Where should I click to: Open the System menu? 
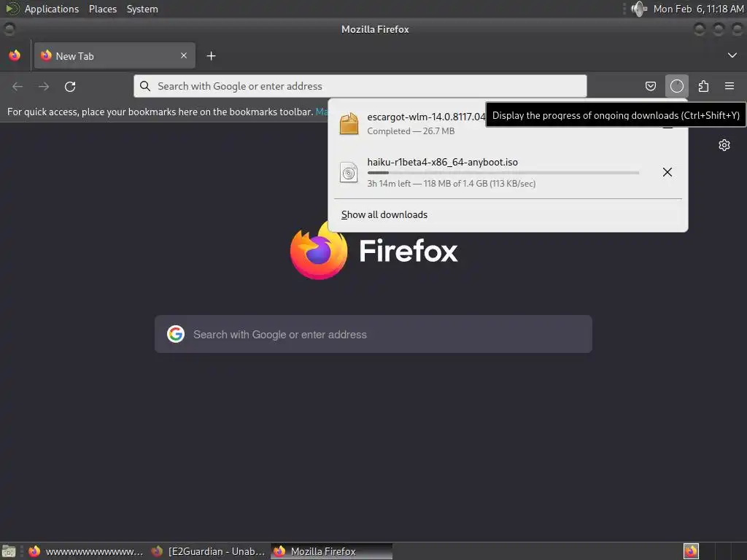point(142,9)
